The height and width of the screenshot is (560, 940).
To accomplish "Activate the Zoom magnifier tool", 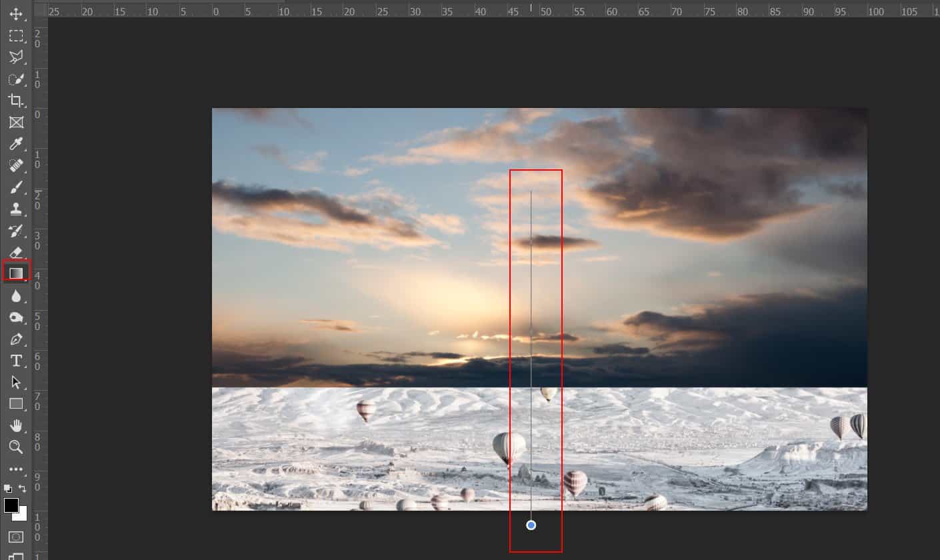I will pyautogui.click(x=16, y=447).
